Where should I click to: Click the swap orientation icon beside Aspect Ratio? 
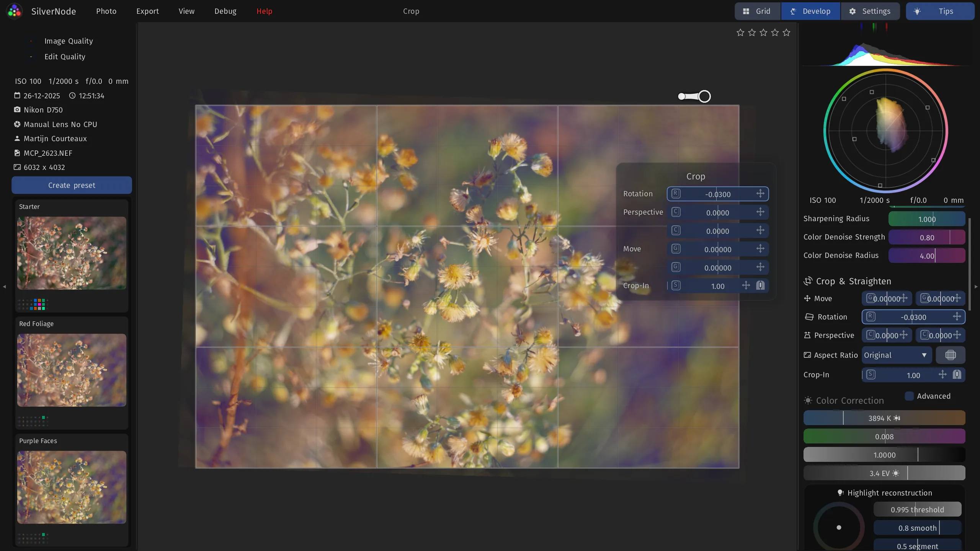951,355
